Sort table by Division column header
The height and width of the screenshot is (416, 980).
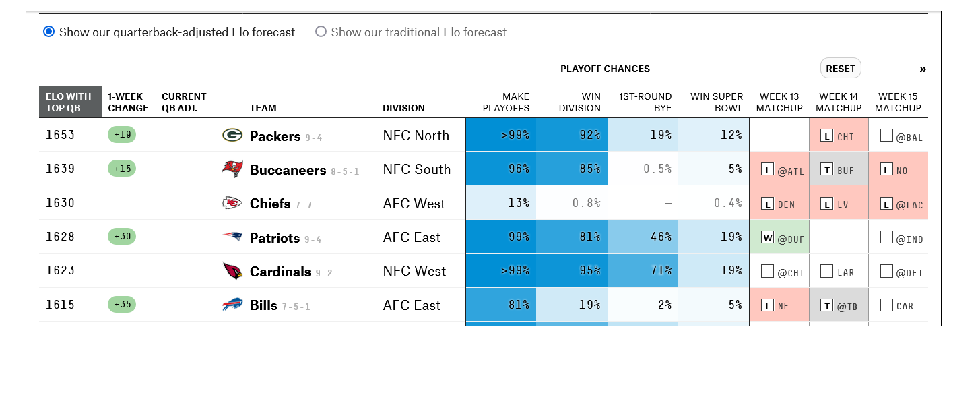[403, 108]
